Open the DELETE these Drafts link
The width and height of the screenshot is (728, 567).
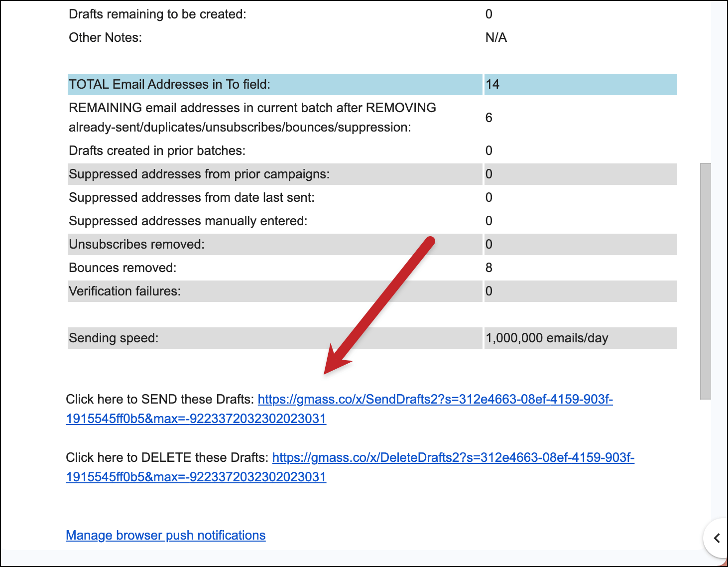(x=453, y=457)
